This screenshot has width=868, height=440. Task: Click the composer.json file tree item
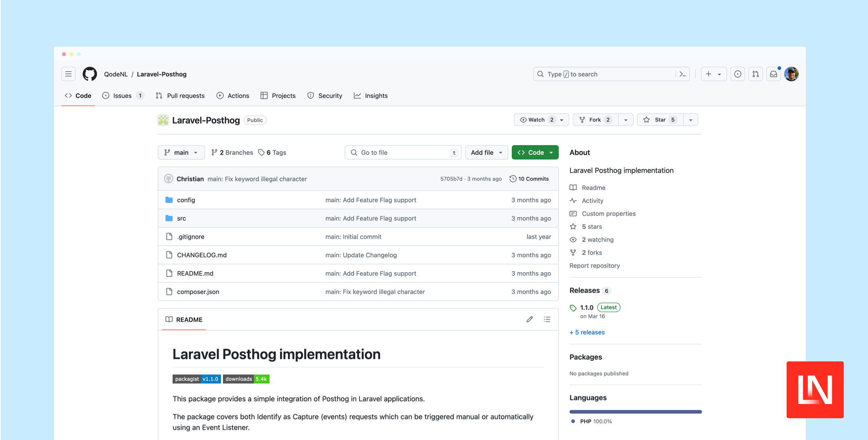198,291
